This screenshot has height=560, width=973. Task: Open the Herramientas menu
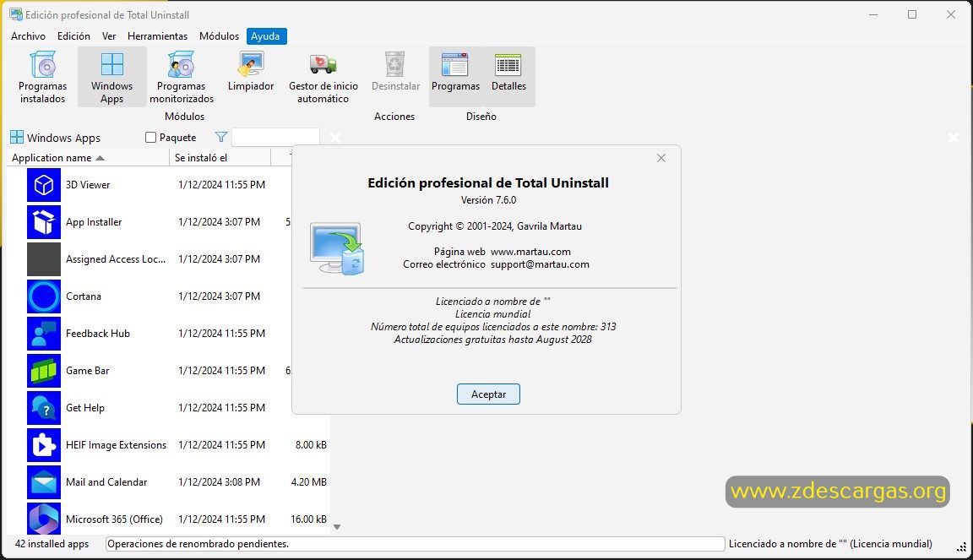[x=158, y=36]
